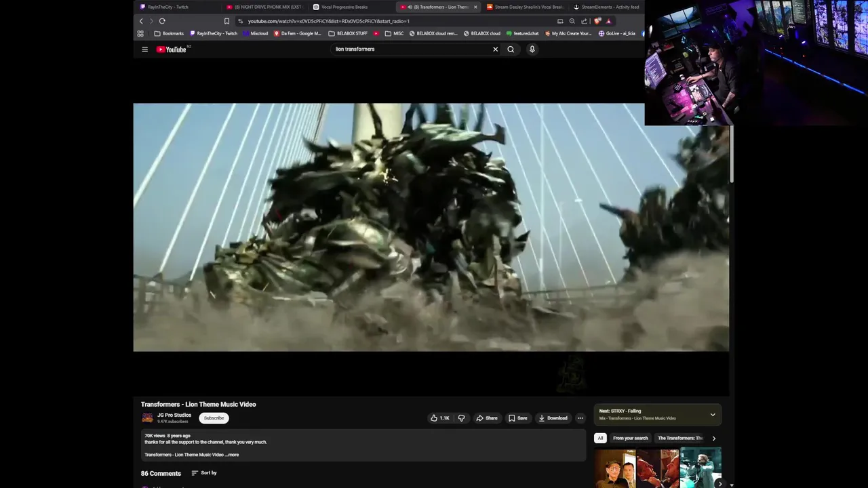The width and height of the screenshot is (868, 488).
Task: Open the bookmarks bar apps grid icon
Action: (140, 33)
